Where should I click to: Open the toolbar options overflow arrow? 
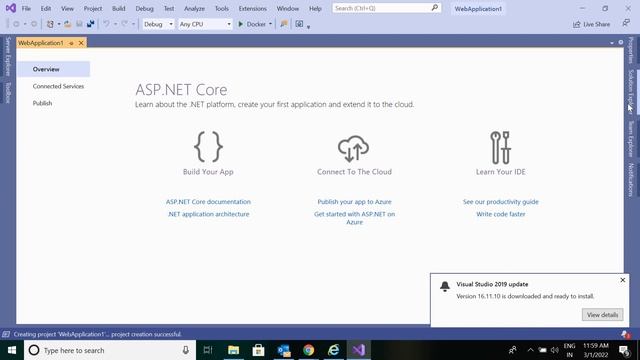tap(309, 27)
